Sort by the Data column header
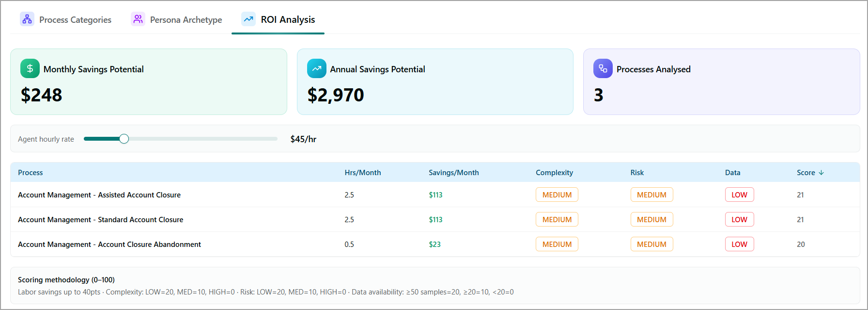Screen dimensions: 868x310 [x=732, y=173]
